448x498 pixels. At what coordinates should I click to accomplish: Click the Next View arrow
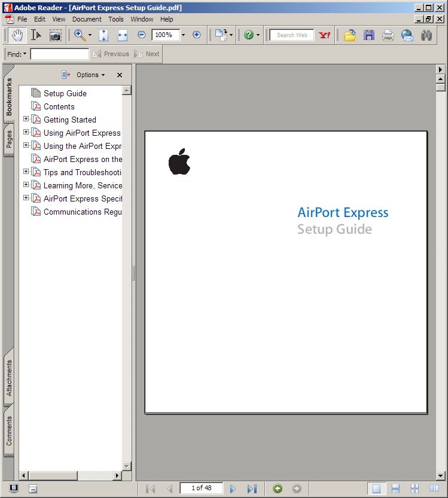pyautogui.click(x=297, y=488)
